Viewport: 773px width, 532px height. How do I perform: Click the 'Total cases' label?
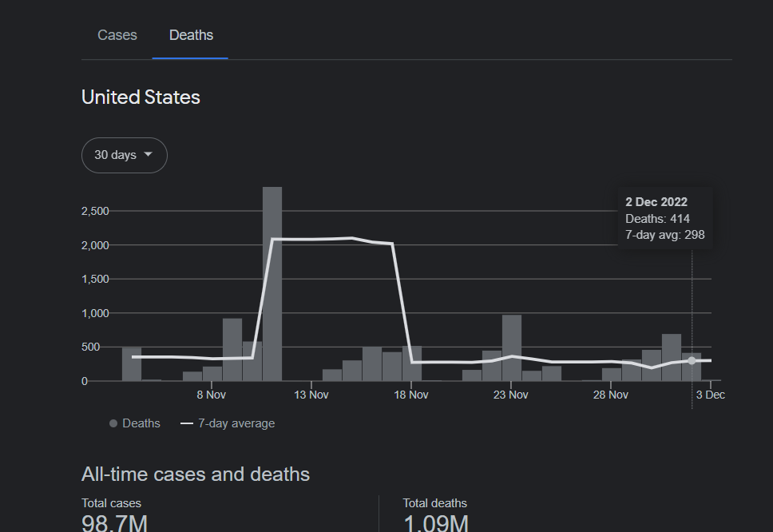pyautogui.click(x=112, y=503)
